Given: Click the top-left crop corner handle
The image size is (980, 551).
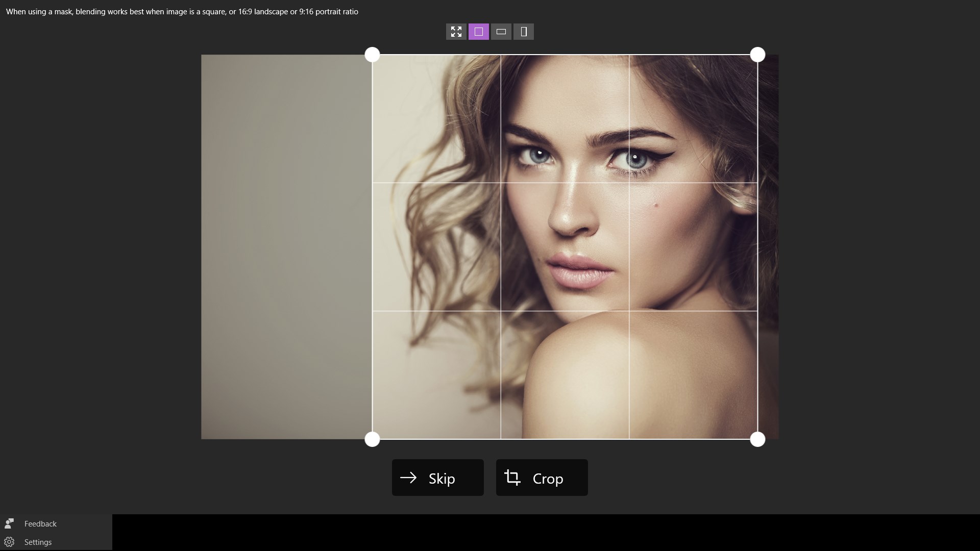Looking at the screenshot, I should [x=372, y=55].
